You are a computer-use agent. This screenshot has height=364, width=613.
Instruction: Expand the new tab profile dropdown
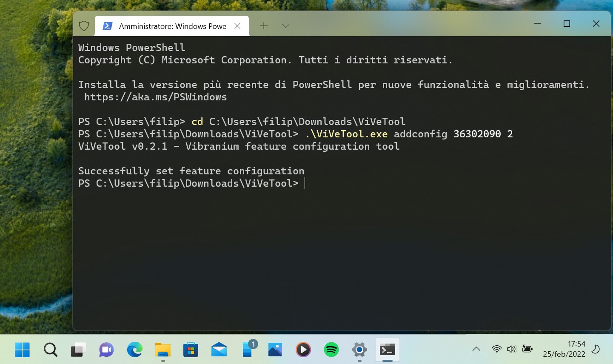click(286, 26)
